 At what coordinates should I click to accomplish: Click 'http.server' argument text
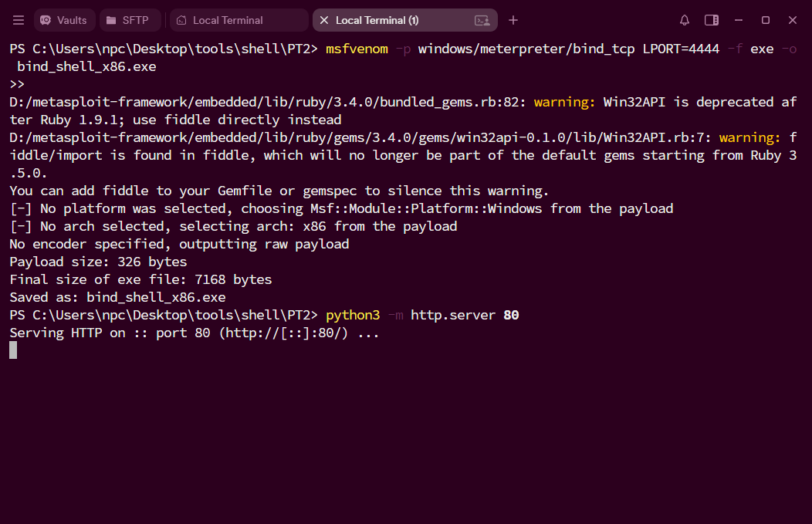tap(452, 315)
